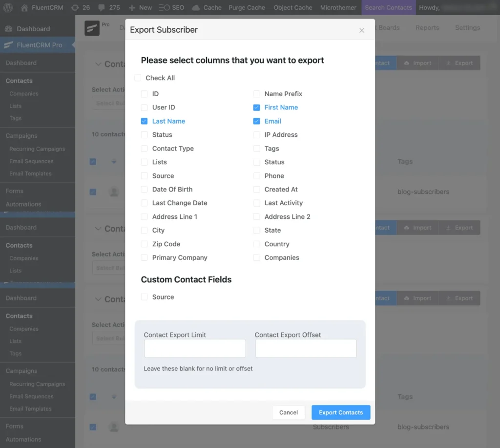The width and height of the screenshot is (500, 448).
Task: Enable the Tags column checkbox
Action: tap(256, 149)
